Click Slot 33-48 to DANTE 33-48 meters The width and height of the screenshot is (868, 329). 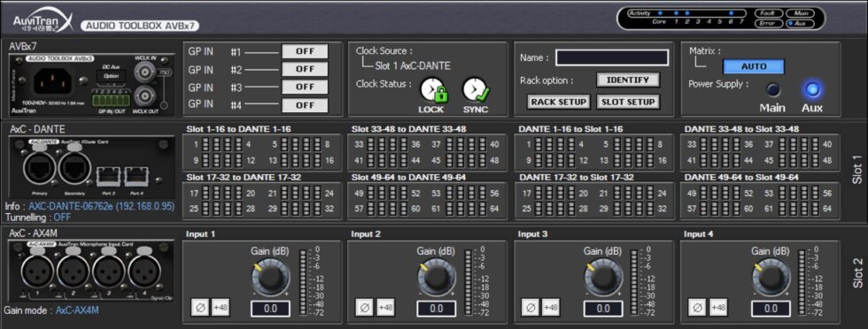427,152
